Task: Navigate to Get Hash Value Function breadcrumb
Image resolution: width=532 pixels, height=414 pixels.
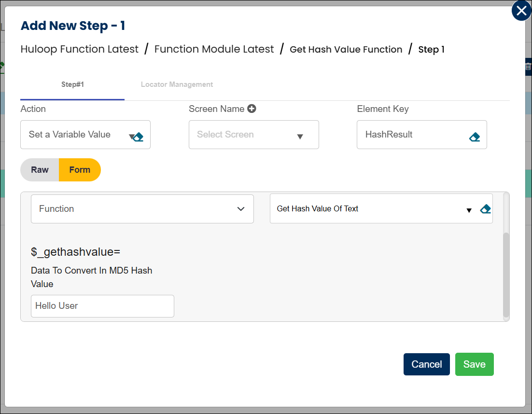Action: (346, 49)
